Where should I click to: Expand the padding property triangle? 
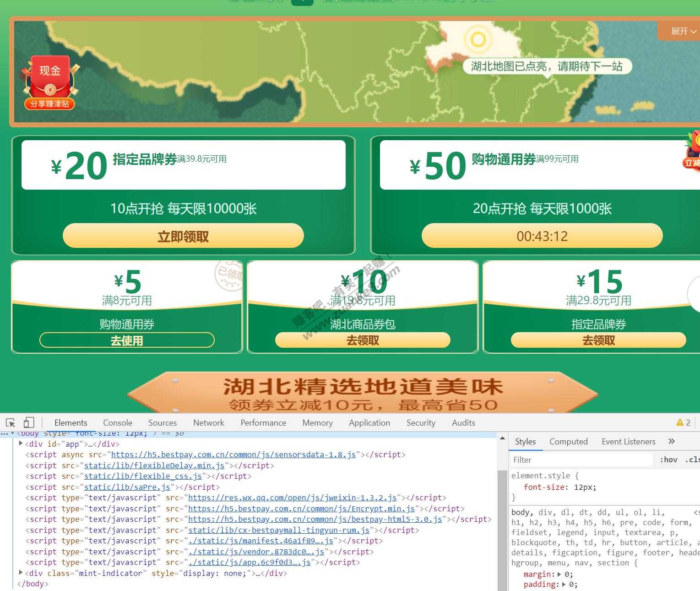click(x=564, y=584)
